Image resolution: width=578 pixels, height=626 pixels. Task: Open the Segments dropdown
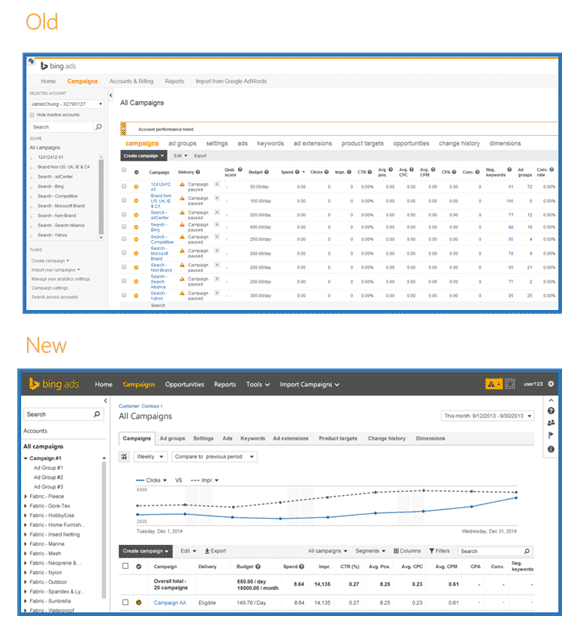tap(370, 551)
